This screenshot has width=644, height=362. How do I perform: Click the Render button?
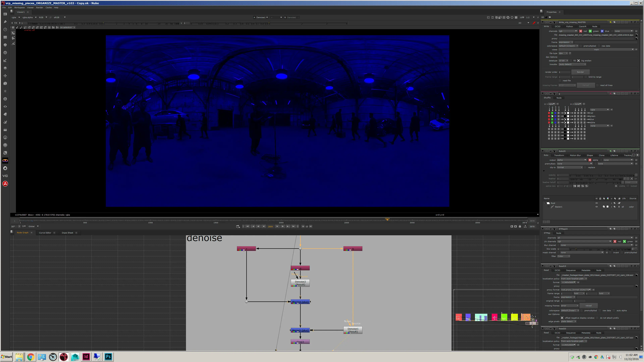580,72
